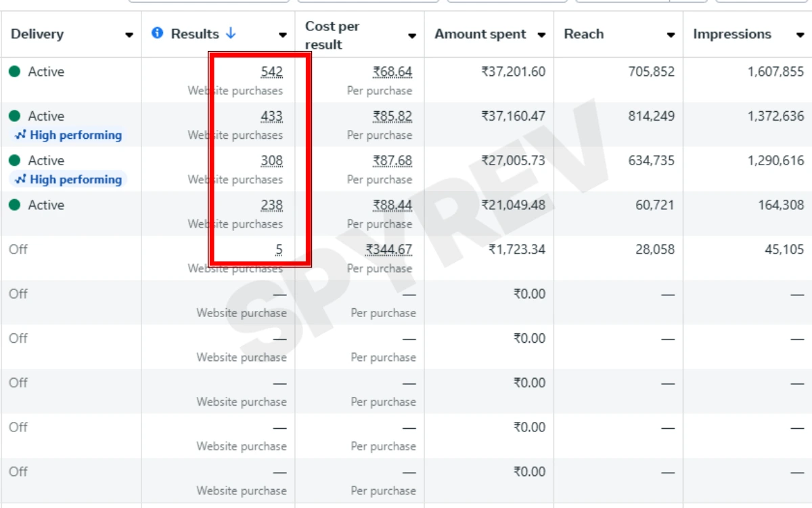
Task: Open the Results column dropdown arrow
Action: pyautogui.click(x=282, y=35)
